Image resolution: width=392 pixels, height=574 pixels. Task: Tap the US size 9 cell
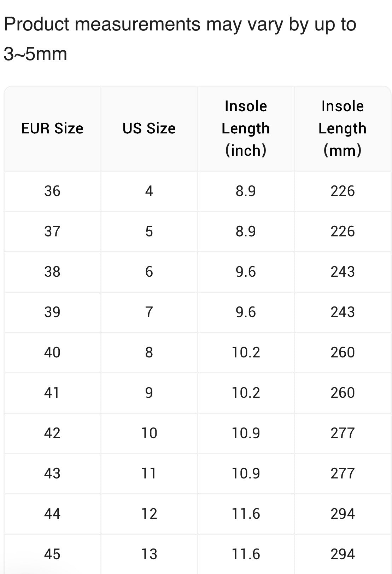149,393
